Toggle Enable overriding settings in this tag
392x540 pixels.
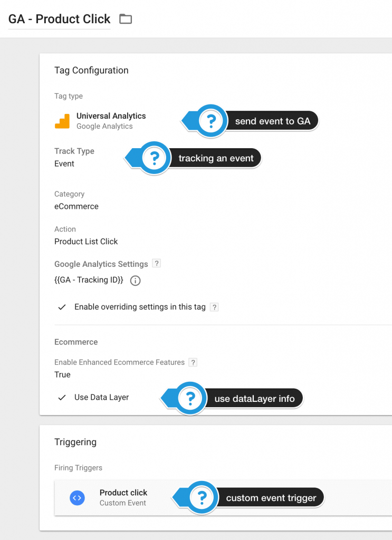coord(62,307)
